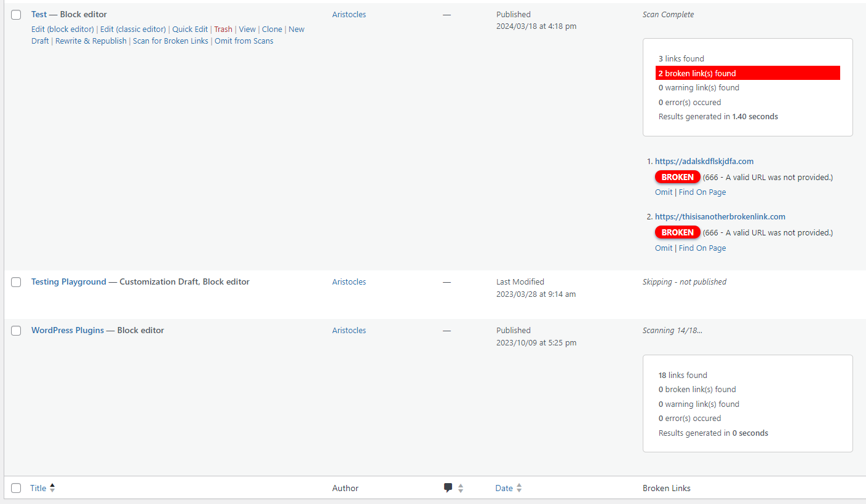Click Find On Page for thisisanotherbrokenlink.com
Image resolution: width=866 pixels, height=504 pixels.
(702, 248)
